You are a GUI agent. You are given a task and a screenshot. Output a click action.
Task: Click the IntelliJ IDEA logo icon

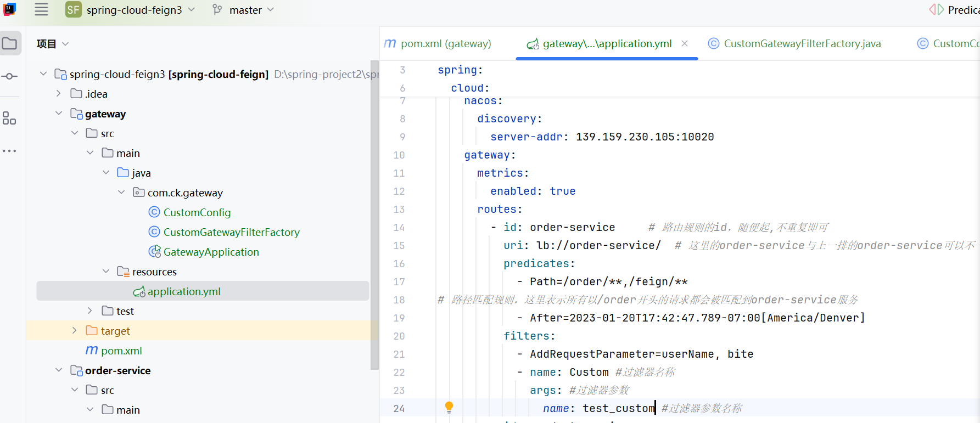point(9,8)
